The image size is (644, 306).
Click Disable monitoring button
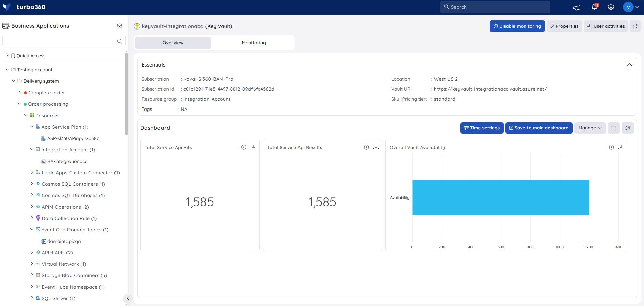click(517, 26)
